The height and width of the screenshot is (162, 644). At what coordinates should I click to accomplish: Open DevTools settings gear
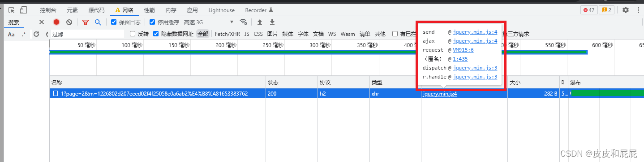[626, 9]
